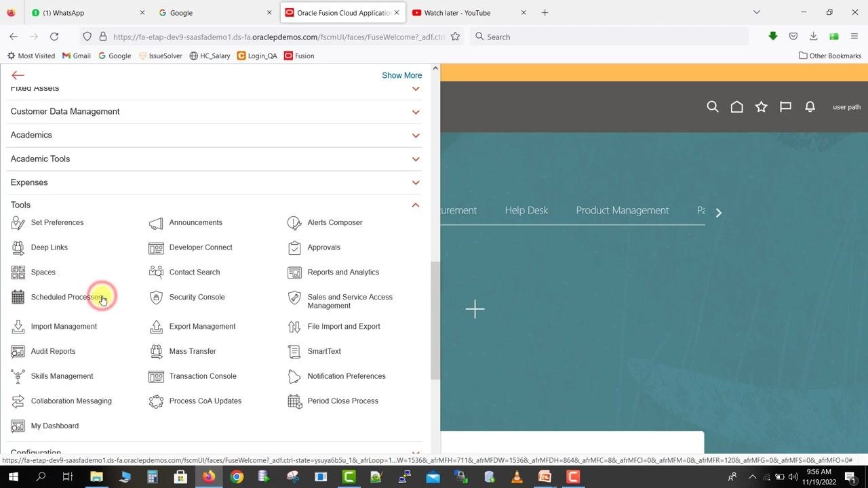
Task: Open Notifications bell icon
Action: click(x=810, y=106)
